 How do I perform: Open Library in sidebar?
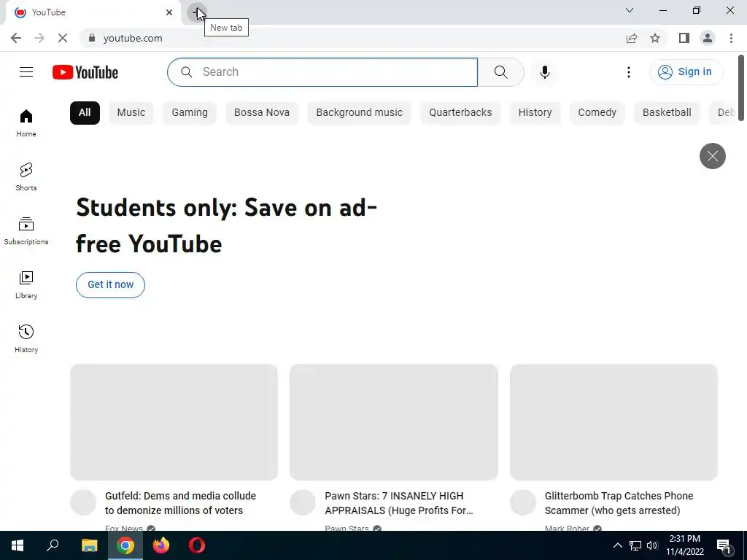[26, 285]
